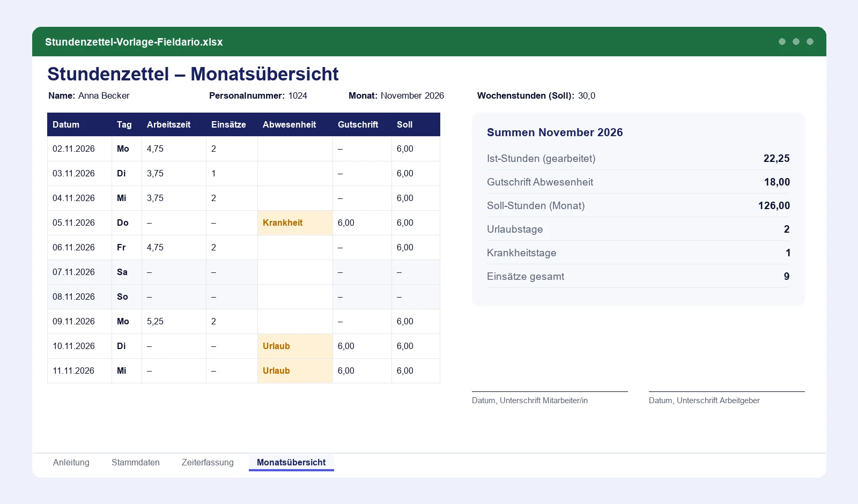Click the Mitarbeiter/in signature line
The height and width of the screenshot is (504, 858).
[550, 391]
